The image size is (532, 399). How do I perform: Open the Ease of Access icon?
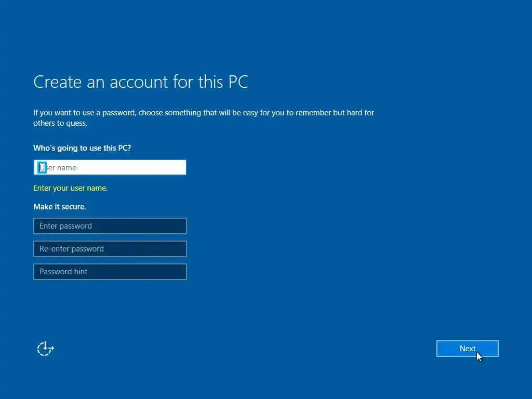[x=45, y=349]
